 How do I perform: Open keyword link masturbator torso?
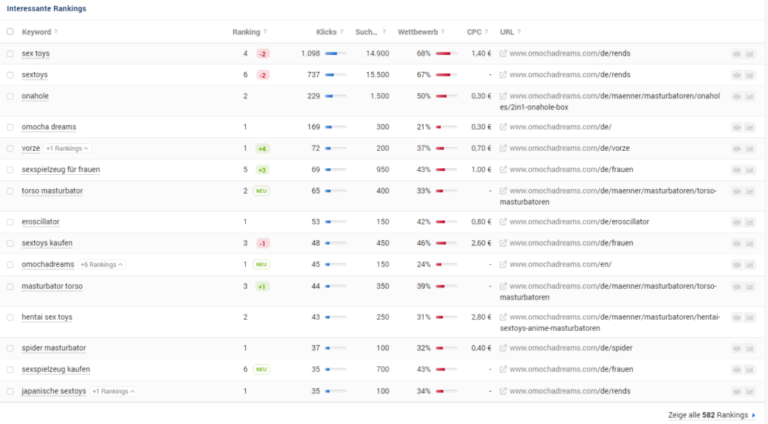(52, 286)
